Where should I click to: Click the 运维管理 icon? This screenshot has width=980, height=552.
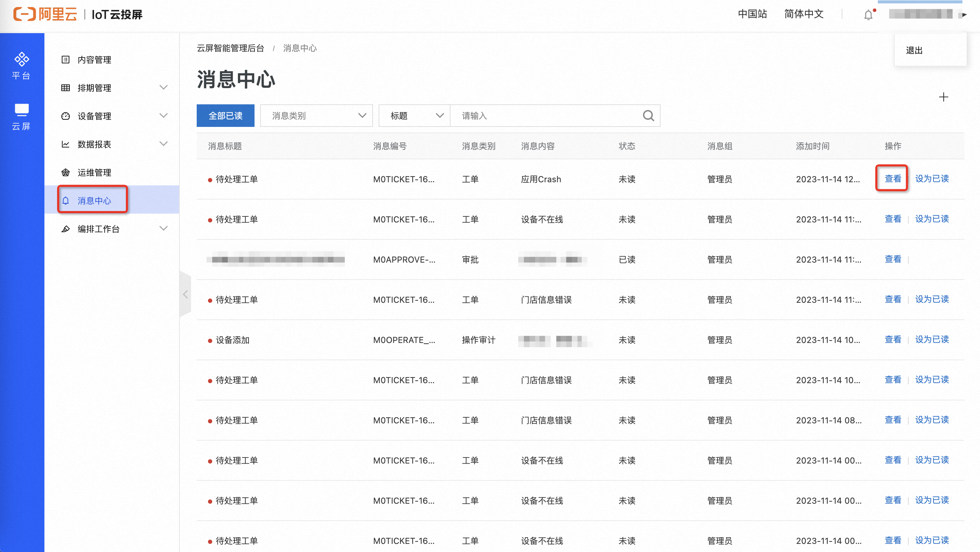click(66, 172)
